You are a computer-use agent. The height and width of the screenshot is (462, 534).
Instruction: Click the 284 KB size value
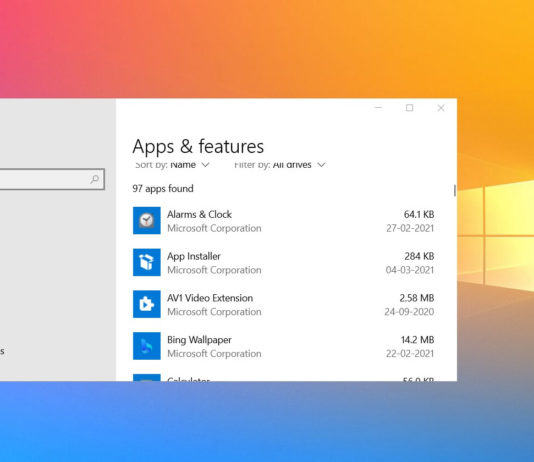click(x=419, y=256)
